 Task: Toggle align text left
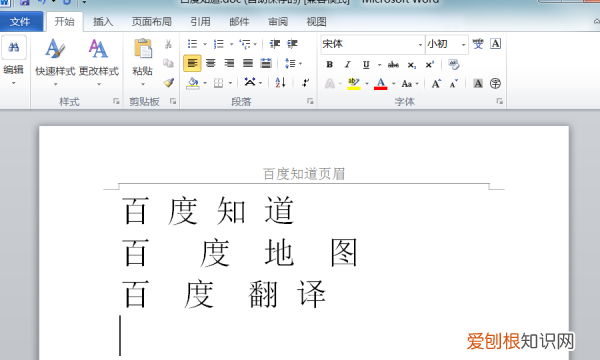(x=192, y=63)
